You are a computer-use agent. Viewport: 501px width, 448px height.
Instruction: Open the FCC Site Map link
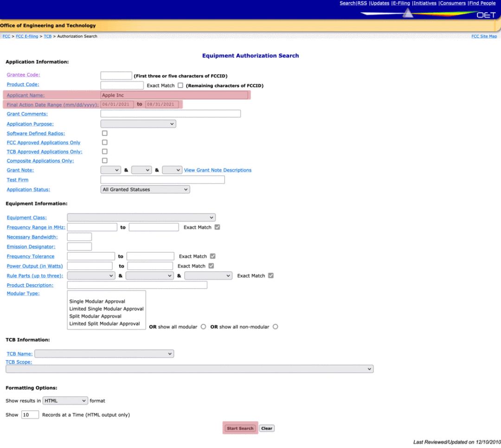[484, 36]
